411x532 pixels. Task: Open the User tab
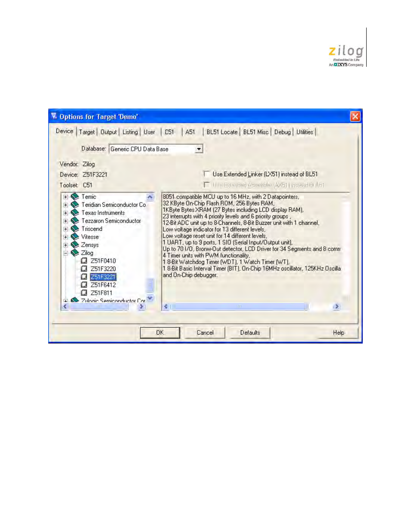click(149, 132)
